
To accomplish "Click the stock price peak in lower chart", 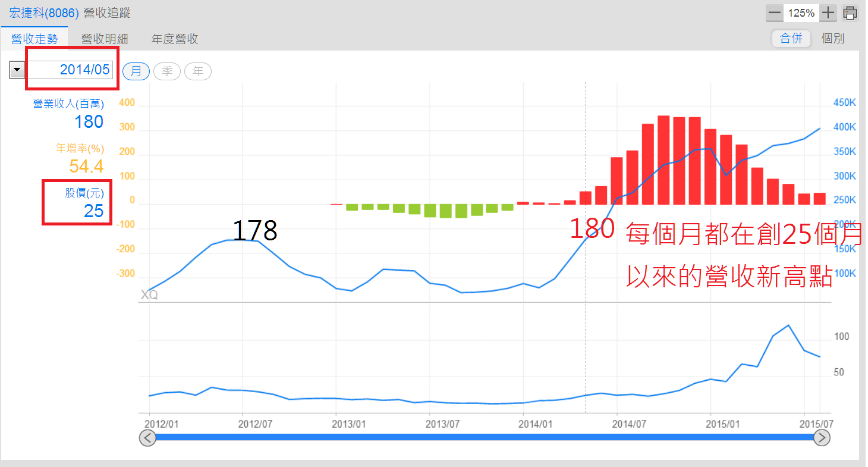I will tap(788, 325).
